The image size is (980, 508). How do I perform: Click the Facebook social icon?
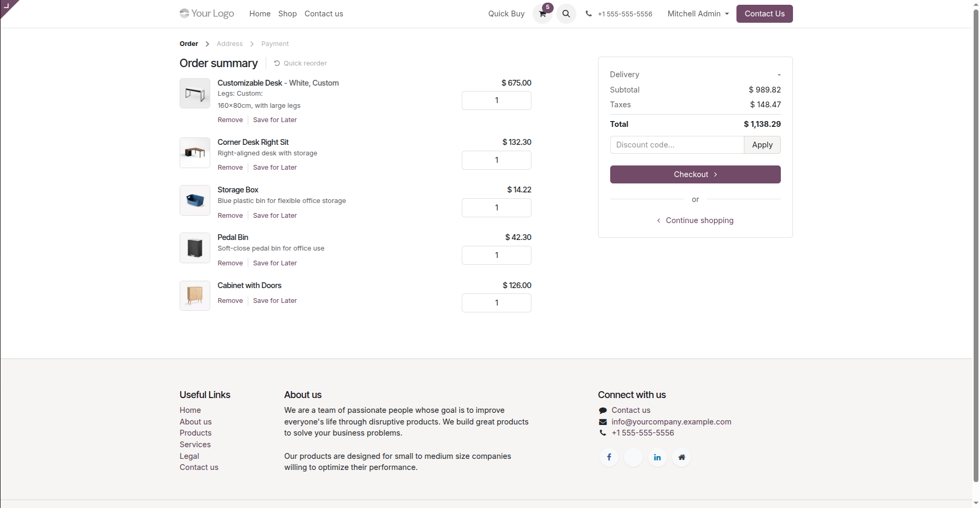tap(609, 457)
